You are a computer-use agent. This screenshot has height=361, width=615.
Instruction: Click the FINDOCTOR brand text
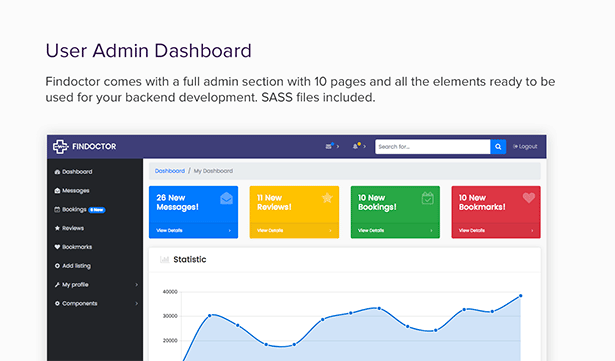(x=94, y=147)
